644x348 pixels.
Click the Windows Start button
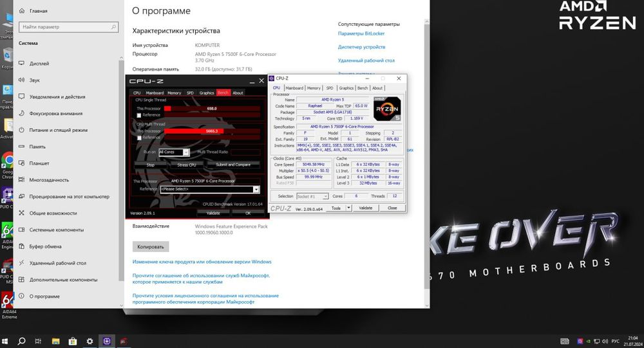(5, 341)
